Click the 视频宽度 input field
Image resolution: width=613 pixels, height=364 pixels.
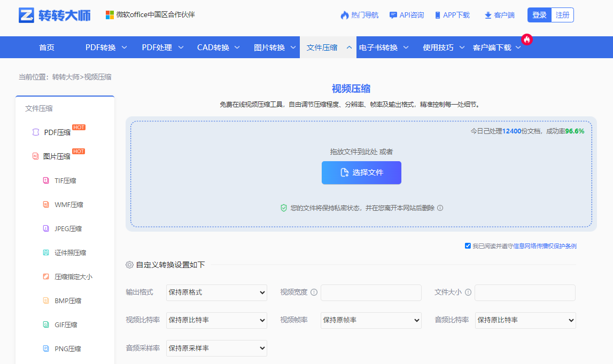(x=371, y=292)
